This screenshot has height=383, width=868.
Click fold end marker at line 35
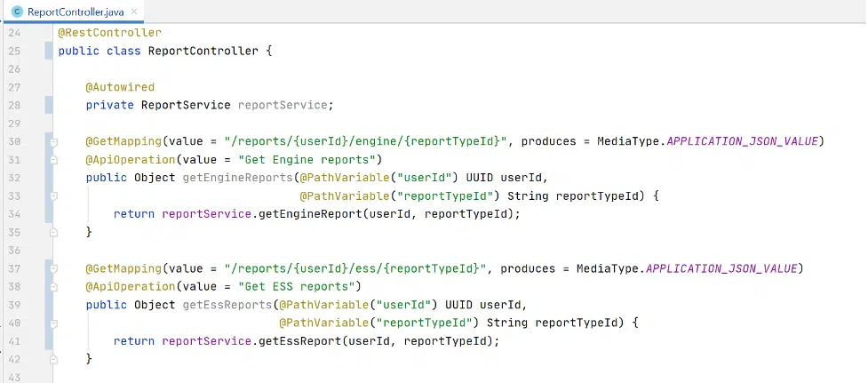pyautogui.click(x=53, y=233)
